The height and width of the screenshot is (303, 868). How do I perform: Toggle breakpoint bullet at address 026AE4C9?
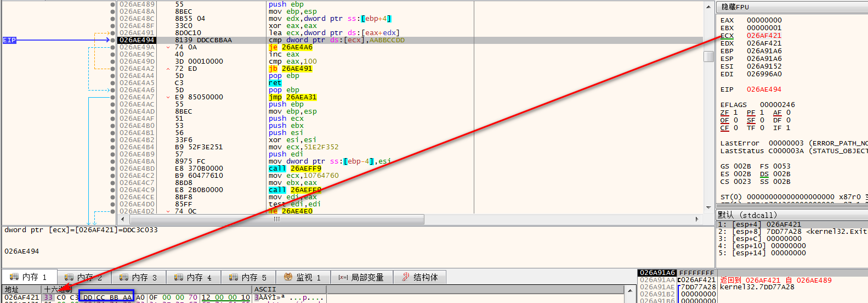pyautogui.click(x=113, y=190)
